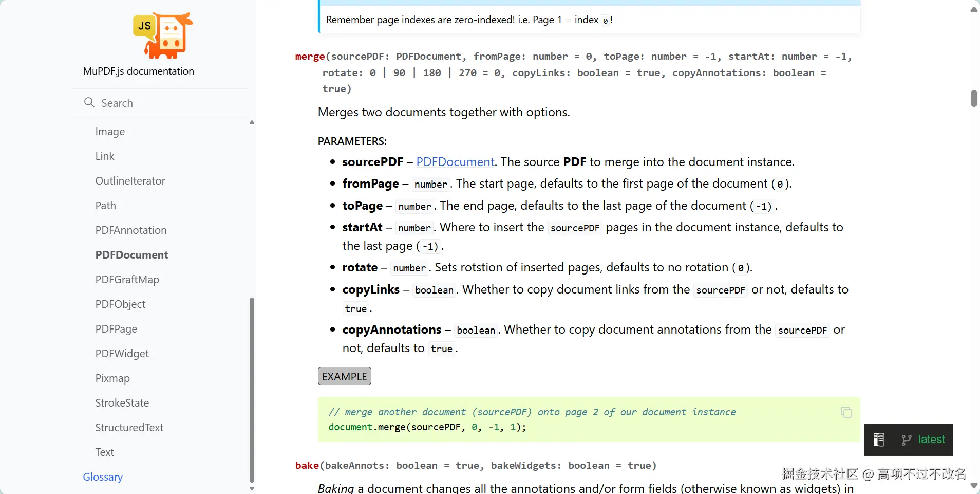The image size is (980, 494).
Task: Open PDFGraftMap in the sidebar
Action: pyautogui.click(x=127, y=280)
